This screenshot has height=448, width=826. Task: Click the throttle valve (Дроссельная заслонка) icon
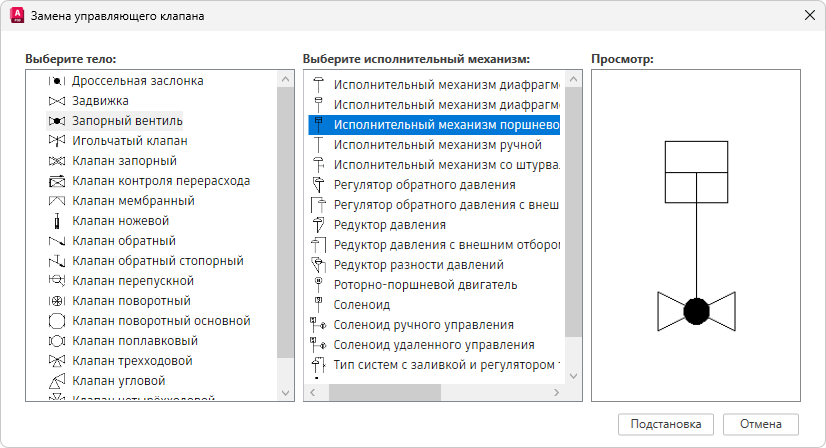click(x=57, y=81)
